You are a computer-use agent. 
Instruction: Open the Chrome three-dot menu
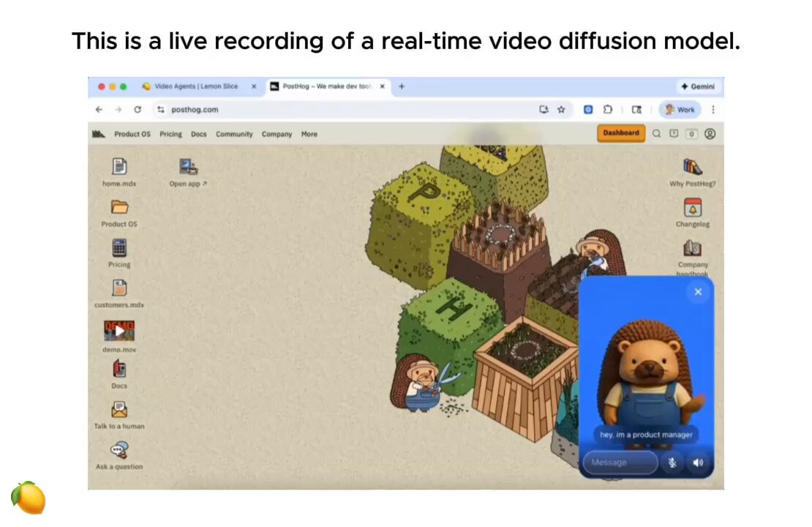click(x=713, y=109)
